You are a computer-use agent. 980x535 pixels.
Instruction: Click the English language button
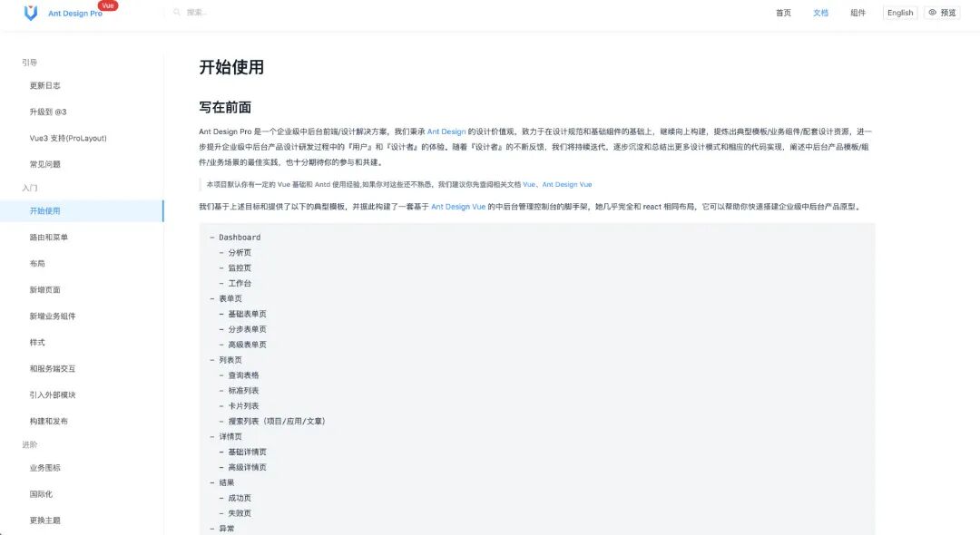point(899,13)
